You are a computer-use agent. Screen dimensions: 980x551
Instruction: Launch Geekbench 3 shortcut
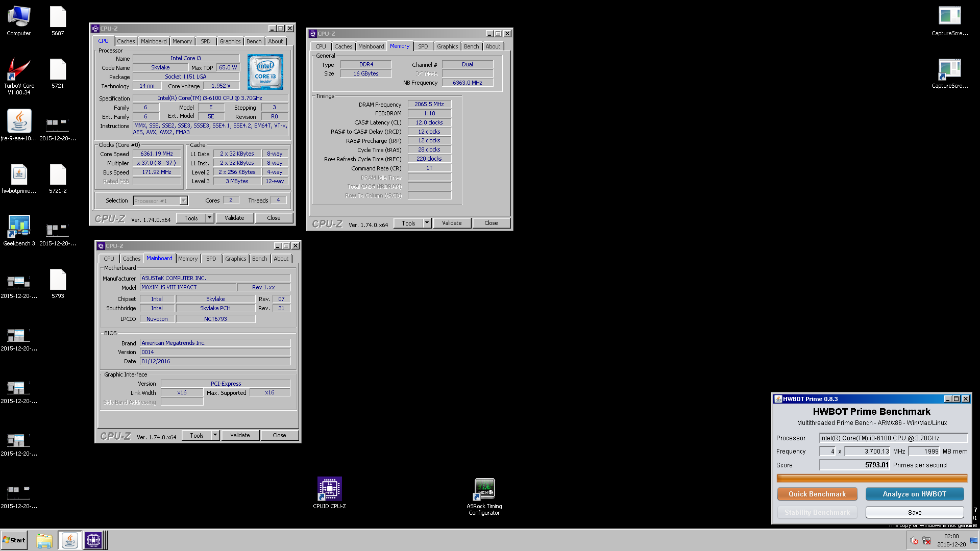[x=19, y=231]
